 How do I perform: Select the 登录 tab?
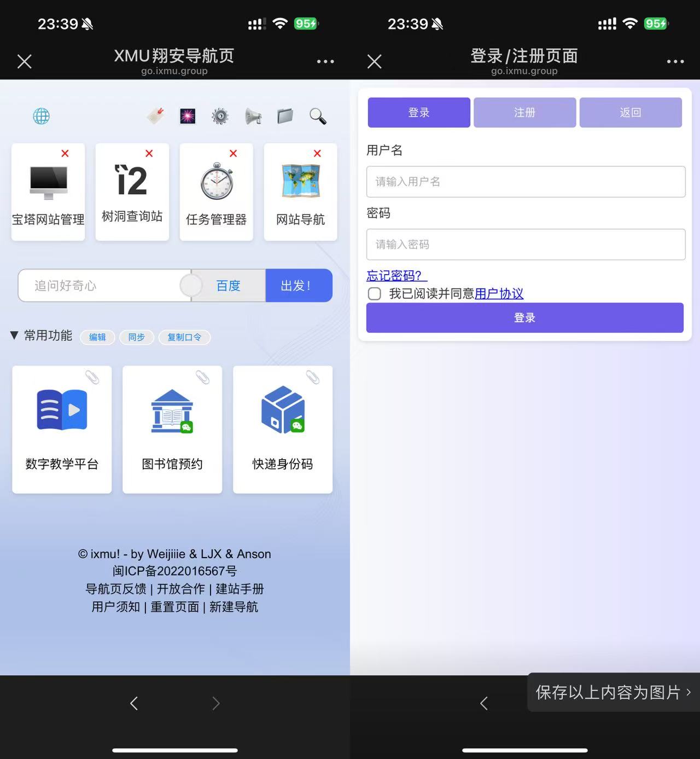tap(418, 112)
